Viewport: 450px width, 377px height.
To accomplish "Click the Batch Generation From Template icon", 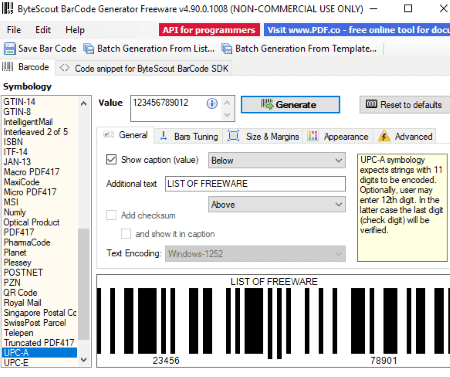I will coord(227,49).
